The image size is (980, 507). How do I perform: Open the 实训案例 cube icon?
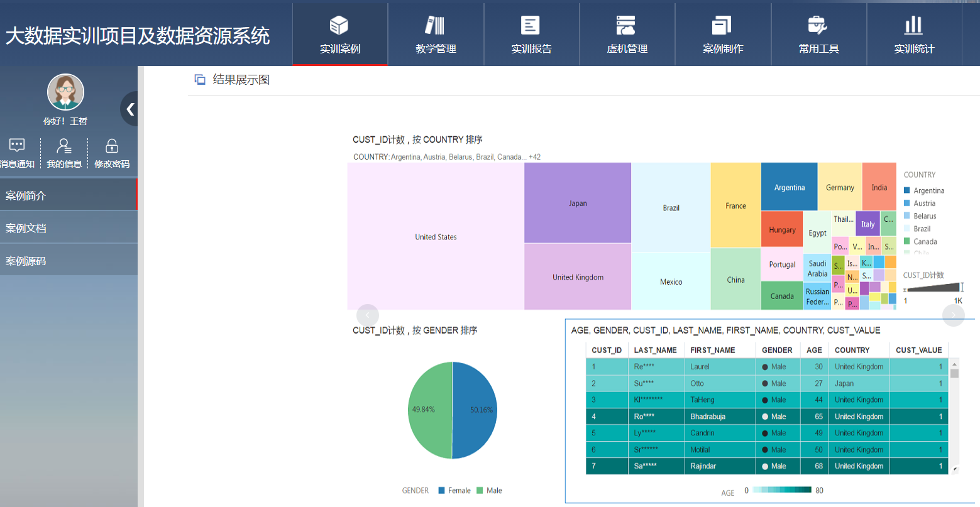pyautogui.click(x=339, y=26)
